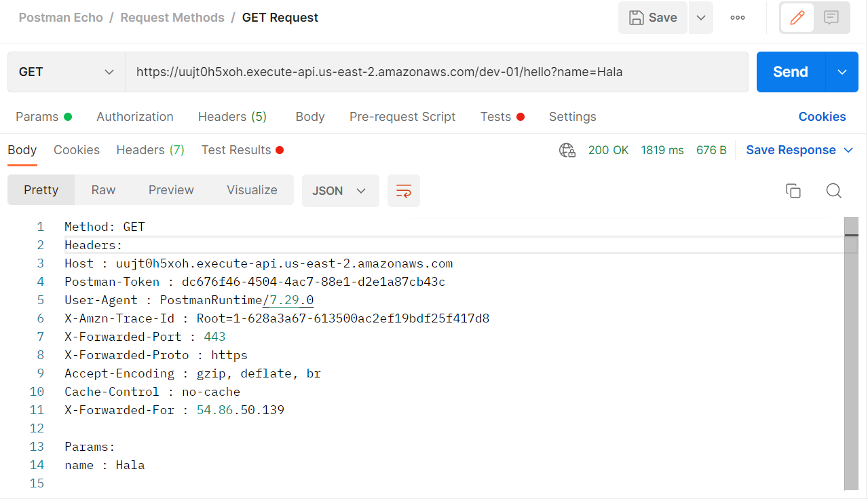868x499 pixels.
Task: Open search in response with magnifier icon
Action: pos(833,191)
